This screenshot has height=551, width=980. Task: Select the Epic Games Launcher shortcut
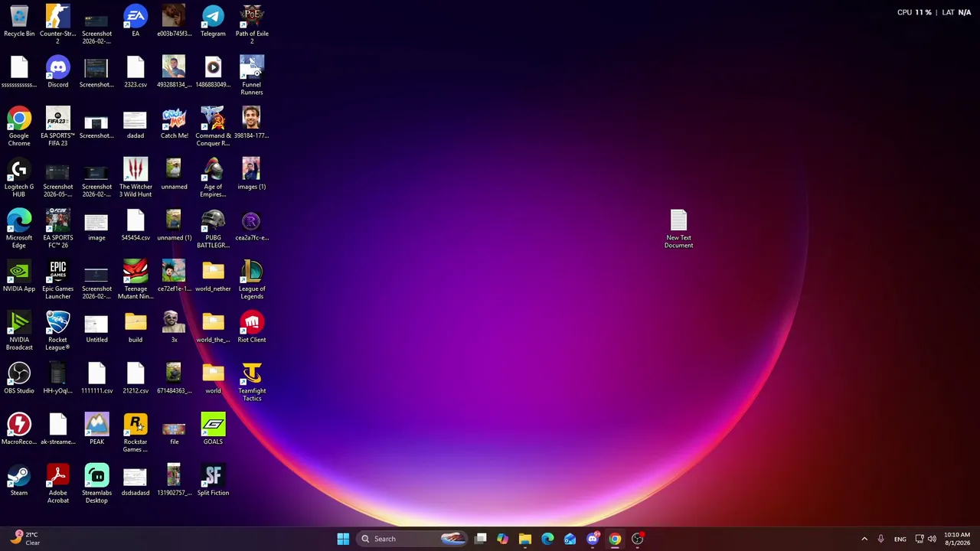[x=57, y=280]
